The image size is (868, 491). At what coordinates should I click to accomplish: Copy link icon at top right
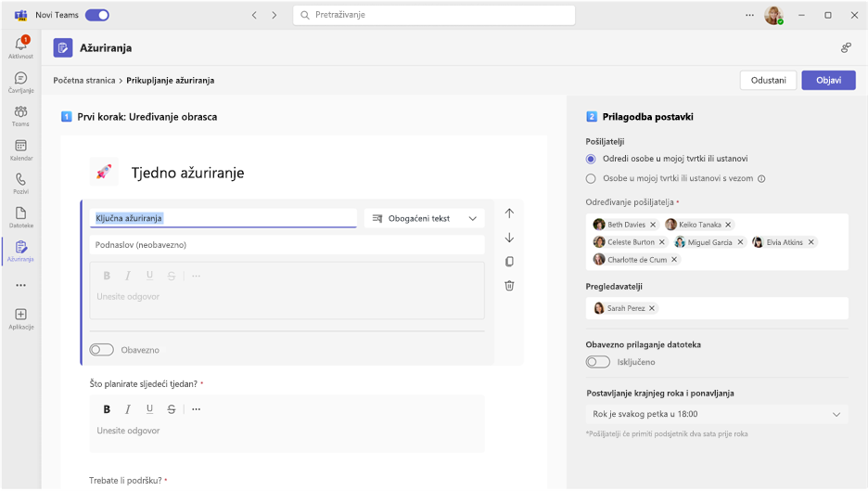coord(846,47)
